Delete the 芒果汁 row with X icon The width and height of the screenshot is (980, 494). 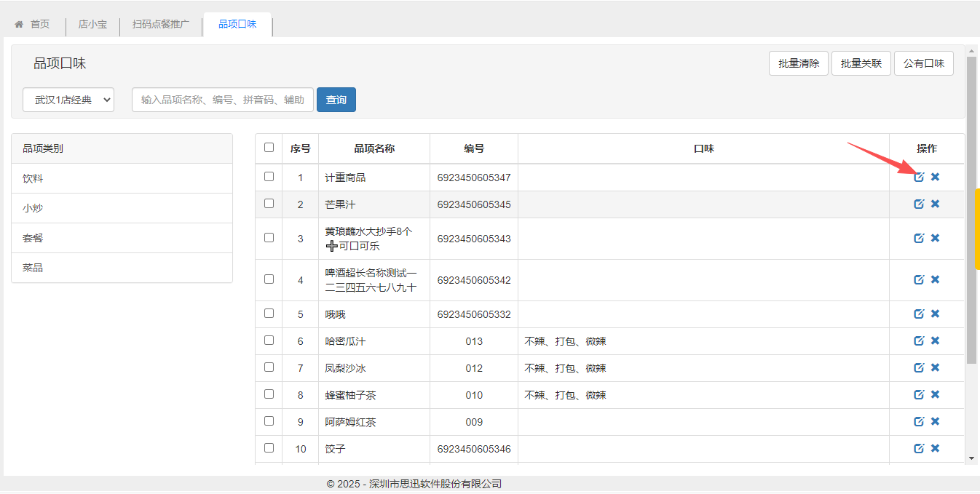pos(935,204)
